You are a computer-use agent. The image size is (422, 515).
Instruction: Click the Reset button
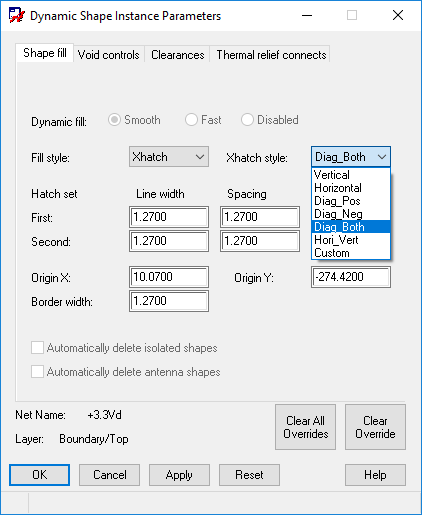coord(249,475)
